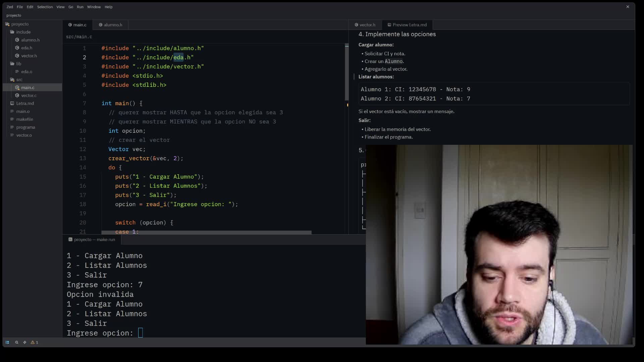Click the 'Listar alumnos:' preview heading
Screen dimensions: 644x362
(376, 77)
